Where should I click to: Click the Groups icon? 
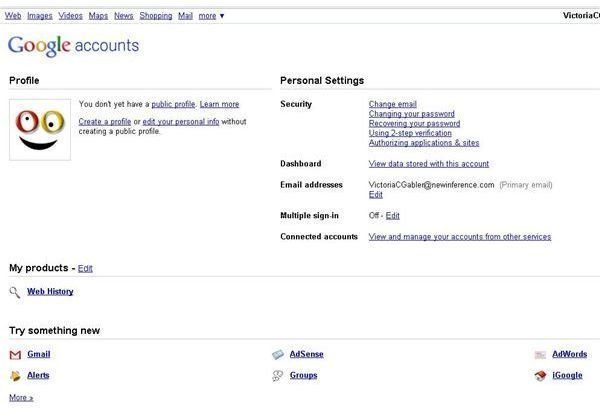point(278,376)
